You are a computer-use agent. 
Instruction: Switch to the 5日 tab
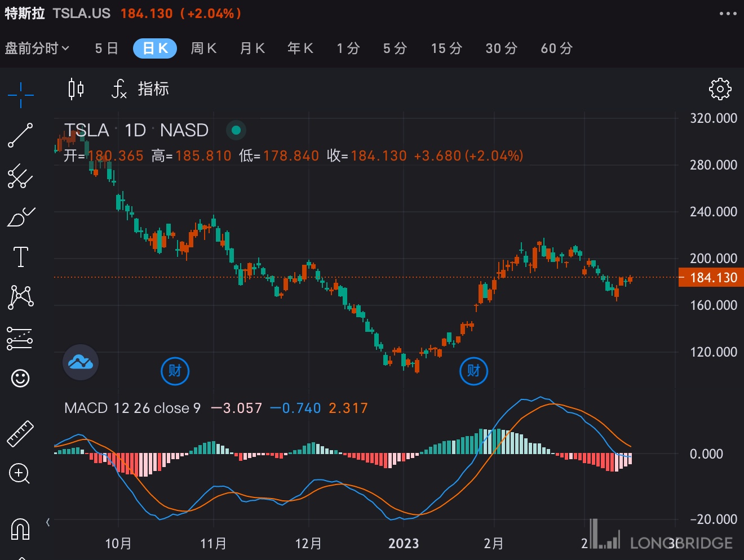click(x=107, y=48)
